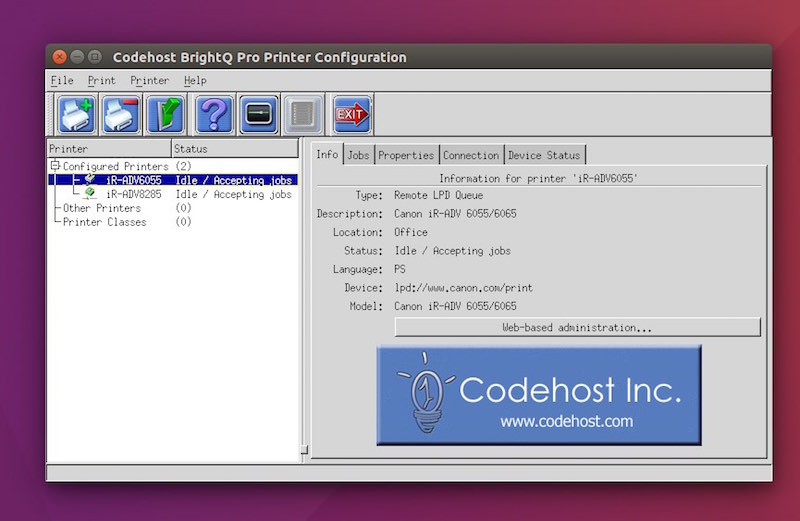Click the Status column header
This screenshot has width=800, height=521.
(x=191, y=149)
